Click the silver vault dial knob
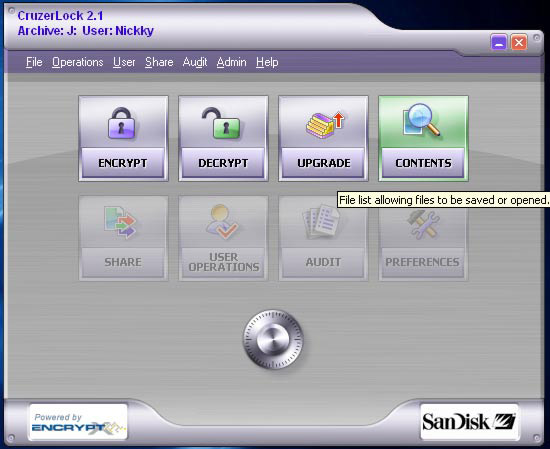The width and height of the screenshot is (550, 449). (x=273, y=339)
